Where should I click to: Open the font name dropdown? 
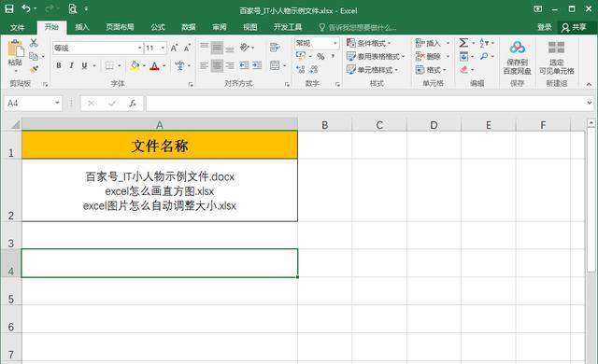pyautogui.click(x=139, y=48)
